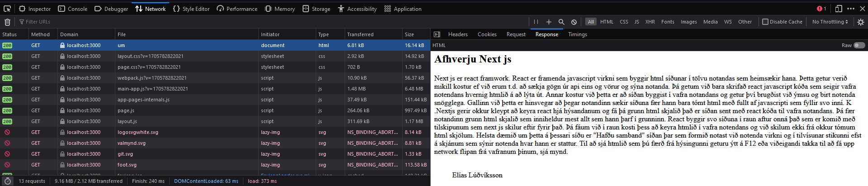
Task: Select the Network tab
Action: [151, 9]
